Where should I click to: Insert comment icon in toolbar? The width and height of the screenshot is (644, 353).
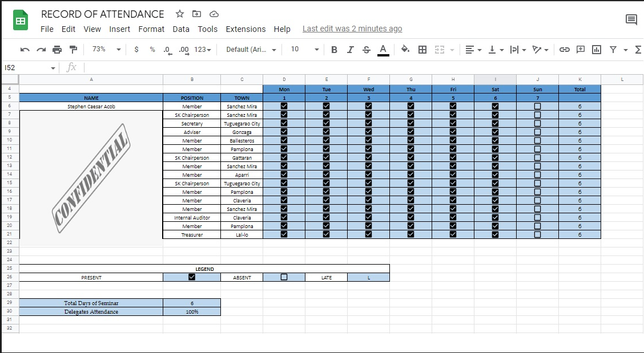tap(580, 50)
